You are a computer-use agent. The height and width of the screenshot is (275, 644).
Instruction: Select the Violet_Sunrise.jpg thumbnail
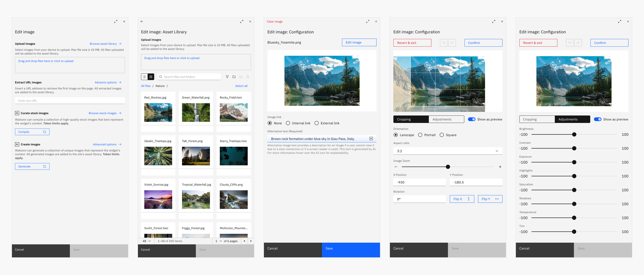[x=158, y=199]
